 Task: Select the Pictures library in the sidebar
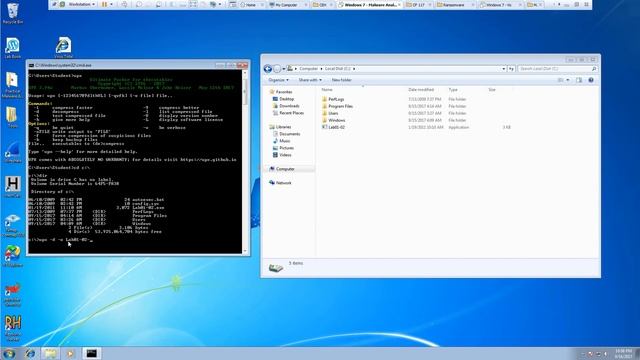pos(286,148)
